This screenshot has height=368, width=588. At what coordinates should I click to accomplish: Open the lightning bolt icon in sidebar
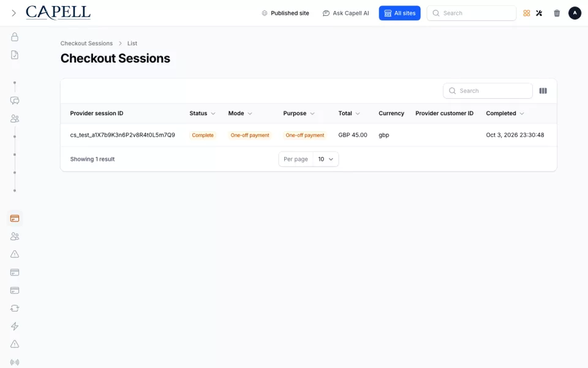15,326
